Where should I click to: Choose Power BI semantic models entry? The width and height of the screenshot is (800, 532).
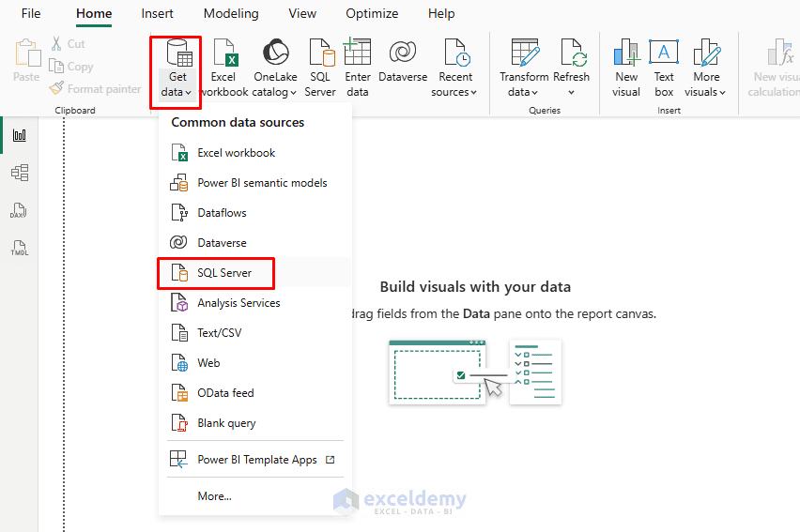(254, 183)
